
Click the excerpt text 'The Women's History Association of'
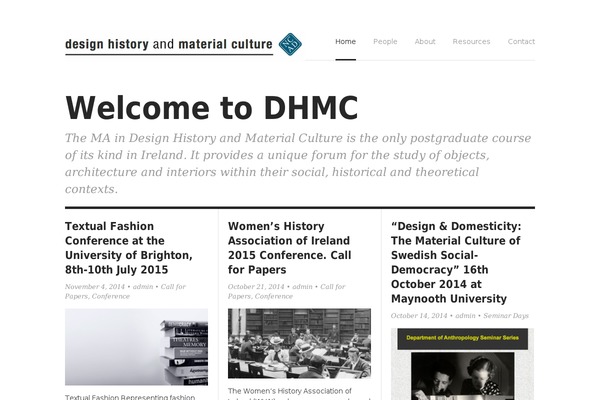(290, 391)
